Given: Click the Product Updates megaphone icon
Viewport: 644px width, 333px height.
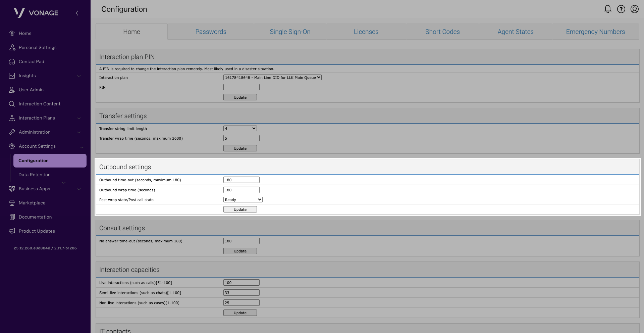Looking at the screenshot, I should [12, 231].
